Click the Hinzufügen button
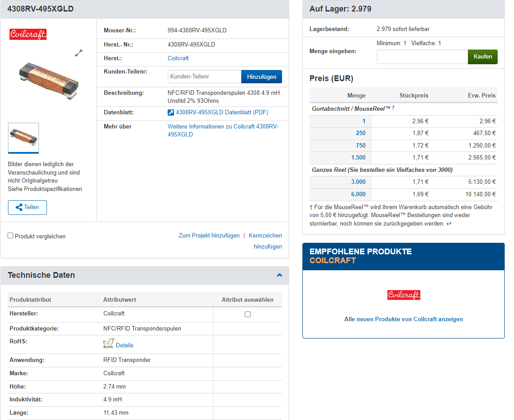 coord(262,77)
